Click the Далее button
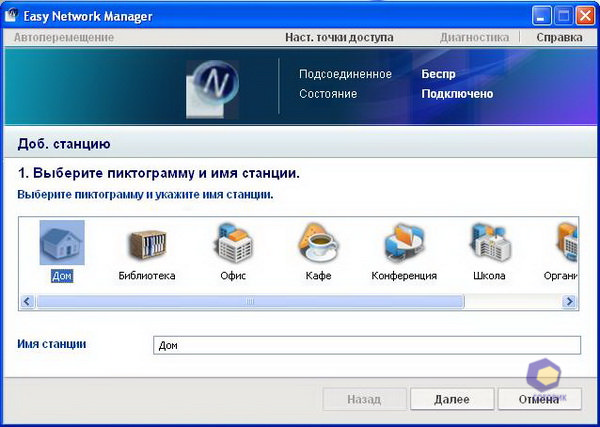 (x=452, y=399)
